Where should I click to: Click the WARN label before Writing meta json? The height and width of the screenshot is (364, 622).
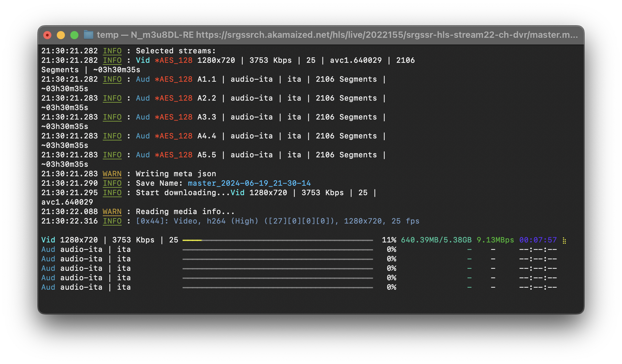tap(112, 174)
